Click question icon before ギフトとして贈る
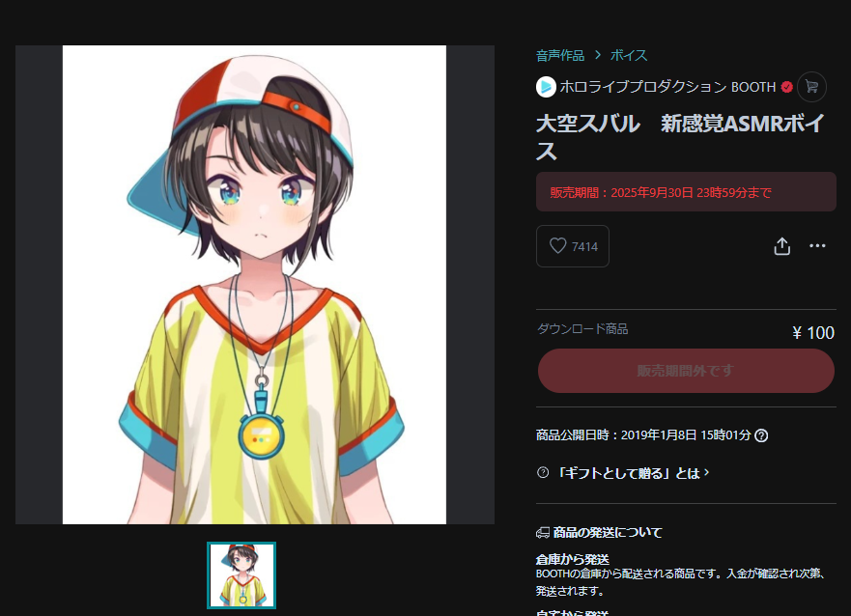The height and width of the screenshot is (616, 851). click(543, 472)
